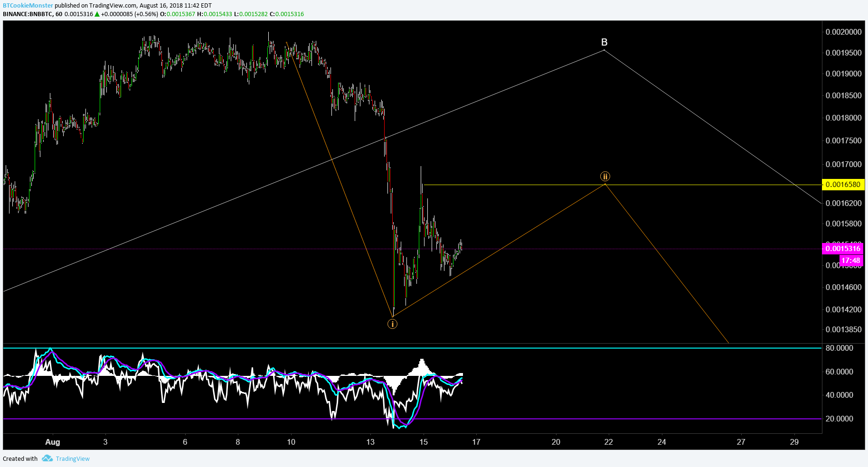Screen dimensions: 868x467
Task: Click the open value O:0.0015367
Action: (x=178, y=14)
